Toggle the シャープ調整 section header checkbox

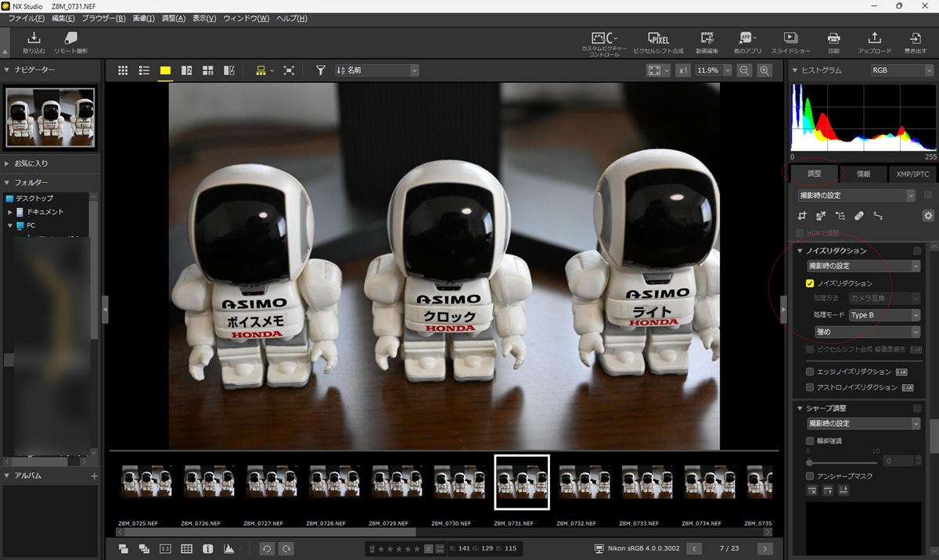917,408
